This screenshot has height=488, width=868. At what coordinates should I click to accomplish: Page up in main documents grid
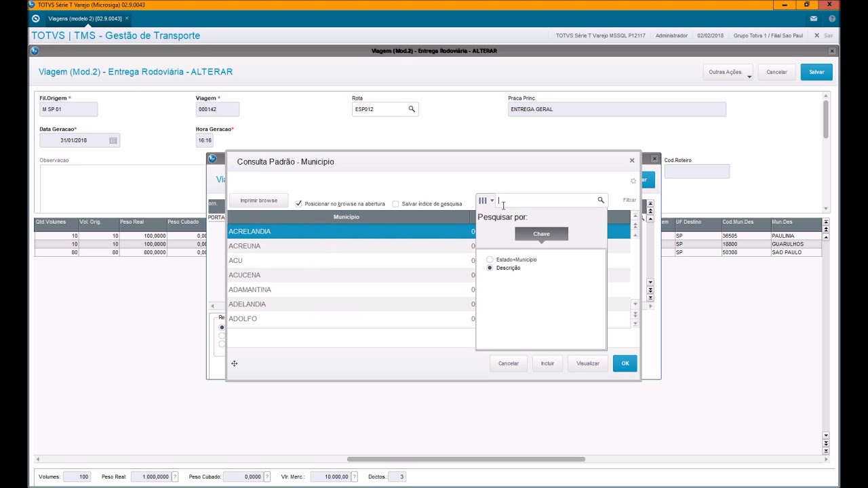point(825,230)
